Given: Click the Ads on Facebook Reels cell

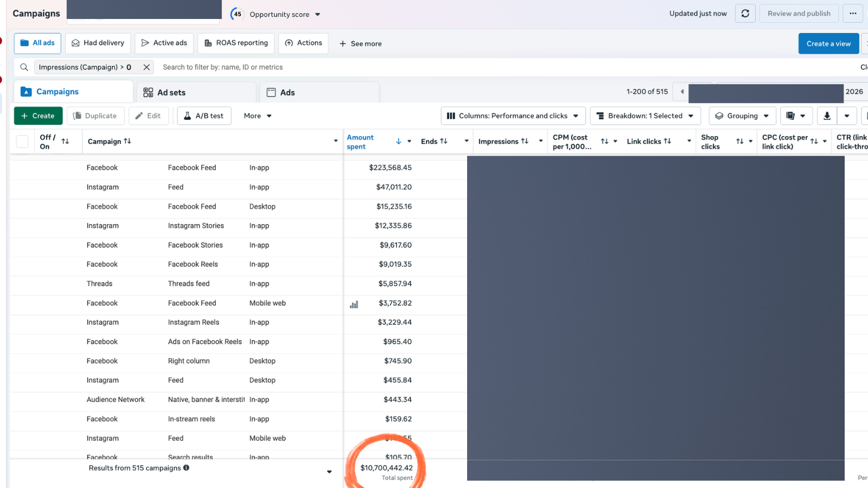Looking at the screenshot, I should [x=205, y=342].
